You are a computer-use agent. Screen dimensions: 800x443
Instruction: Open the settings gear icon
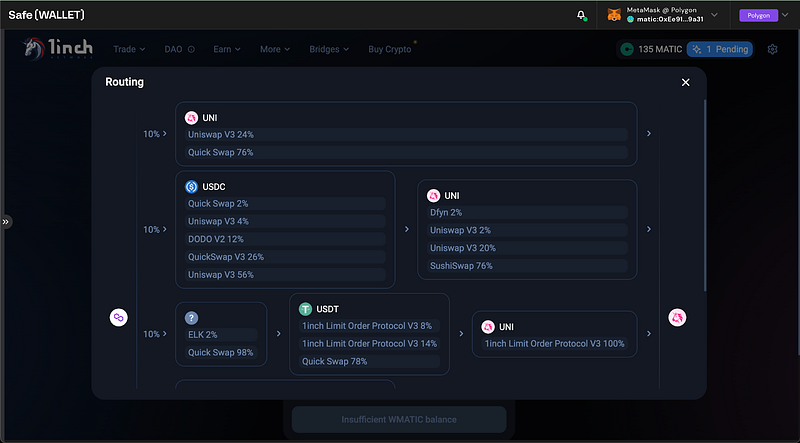[772, 50]
